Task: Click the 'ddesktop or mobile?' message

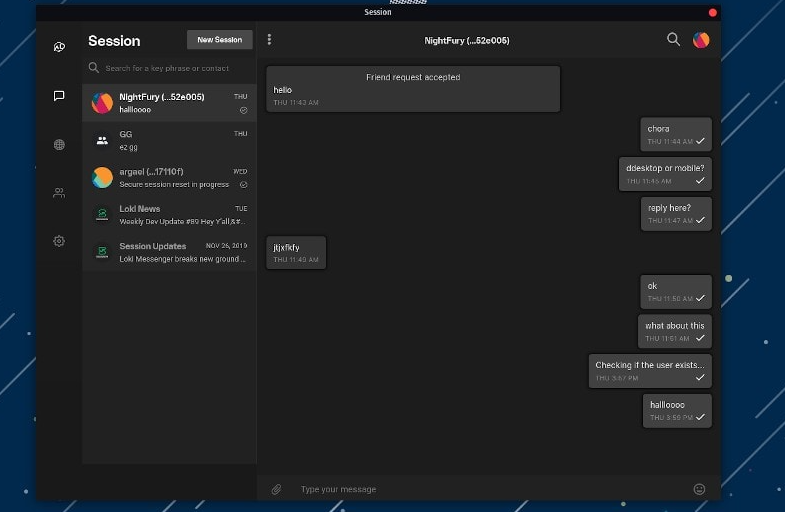Action: point(665,174)
